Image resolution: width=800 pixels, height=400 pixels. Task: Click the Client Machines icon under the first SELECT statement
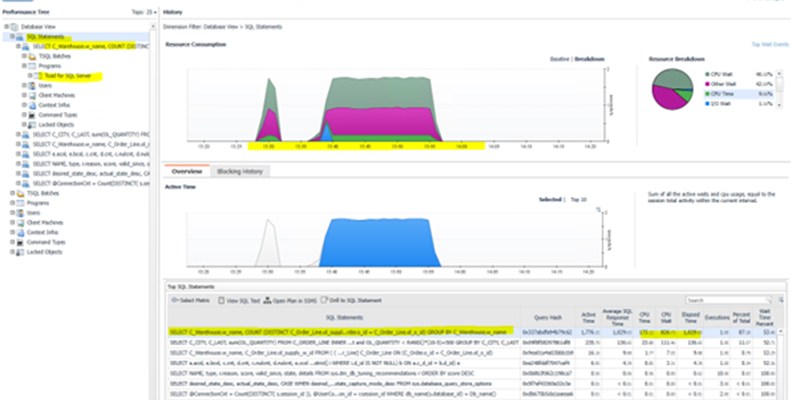(x=32, y=95)
